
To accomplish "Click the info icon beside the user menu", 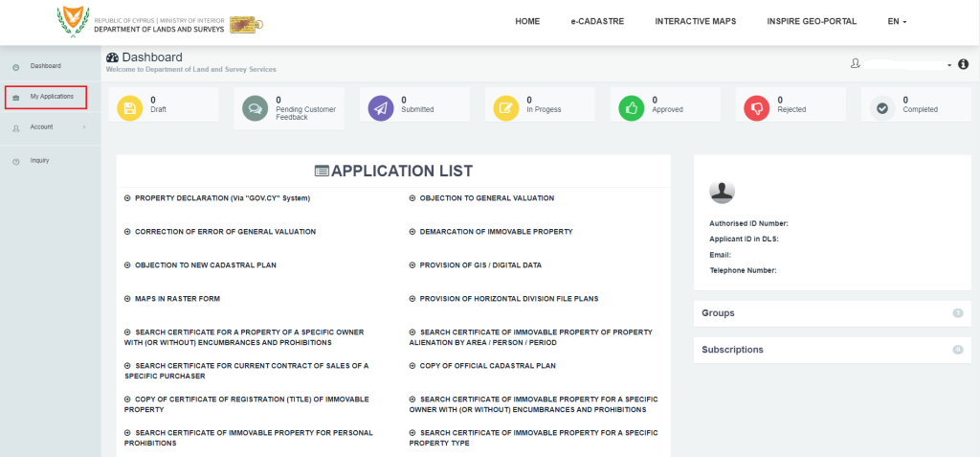I will point(963,64).
